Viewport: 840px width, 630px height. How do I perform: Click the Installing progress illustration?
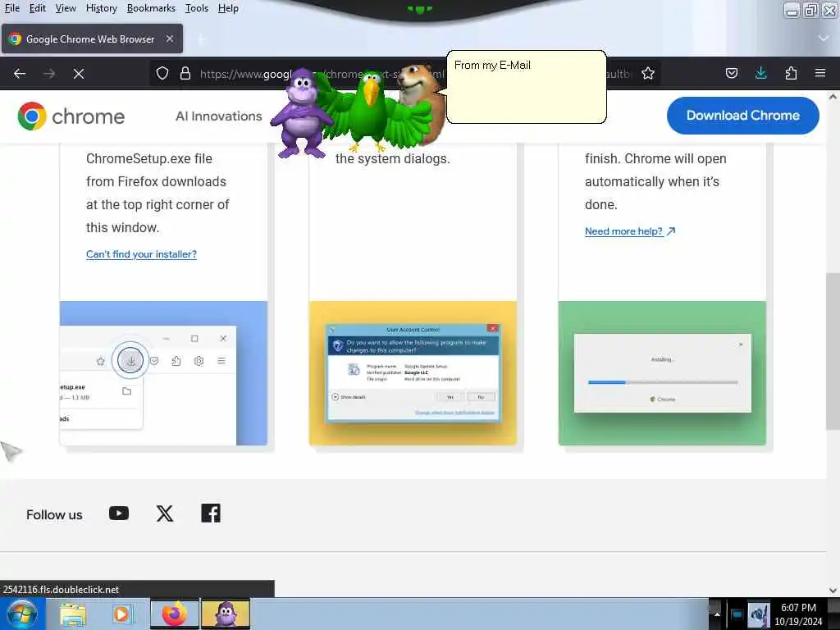click(662, 373)
